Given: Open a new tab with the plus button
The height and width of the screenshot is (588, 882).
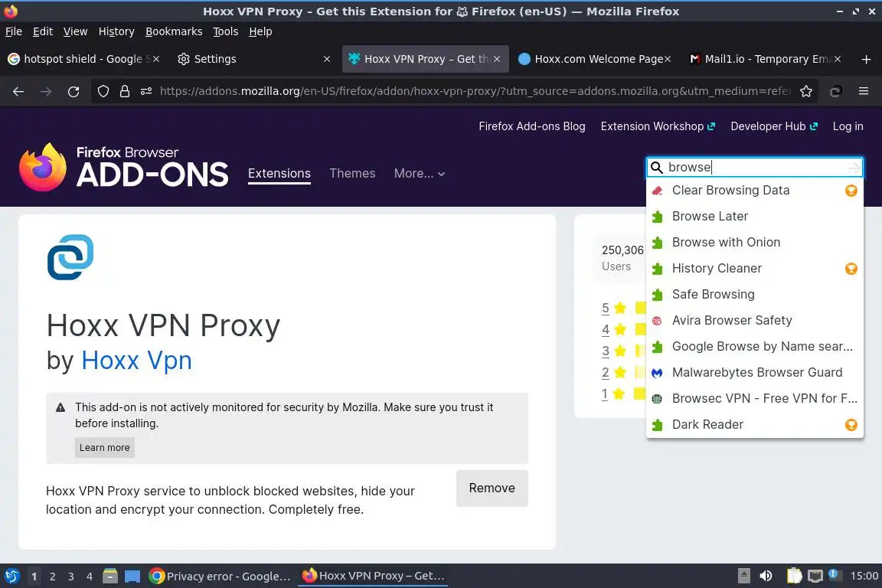Looking at the screenshot, I should (x=866, y=59).
